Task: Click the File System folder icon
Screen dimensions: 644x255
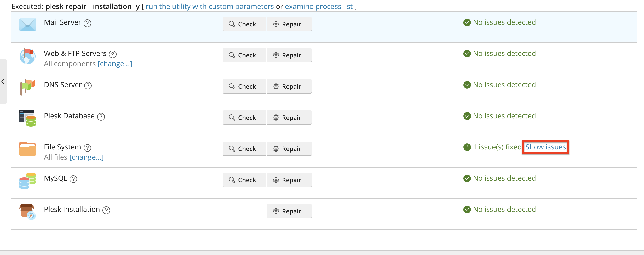Action: [x=28, y=149]
